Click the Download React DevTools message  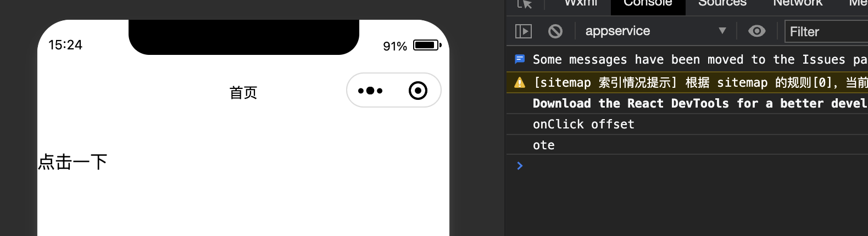pos(698,104)
